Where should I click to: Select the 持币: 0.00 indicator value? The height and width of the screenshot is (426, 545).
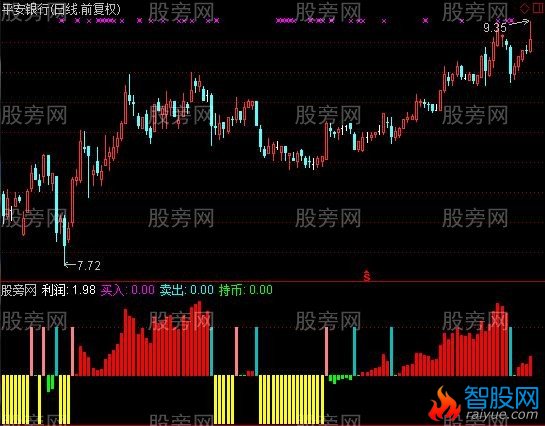[245, 290]
